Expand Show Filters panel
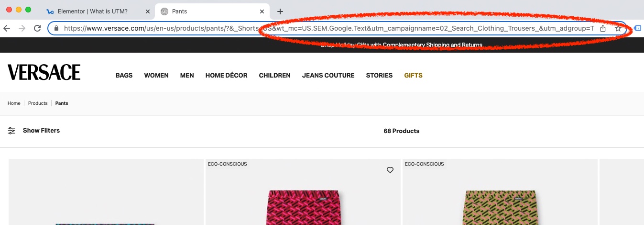Viewport: 644px width, 225px height. pyautogui.click(x=41, y=131)
